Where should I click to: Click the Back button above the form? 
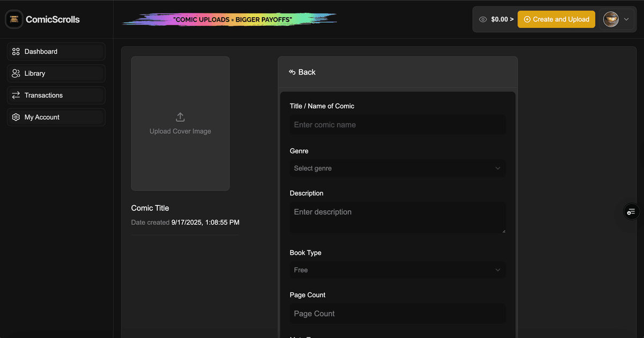click(x=302, y=71)
